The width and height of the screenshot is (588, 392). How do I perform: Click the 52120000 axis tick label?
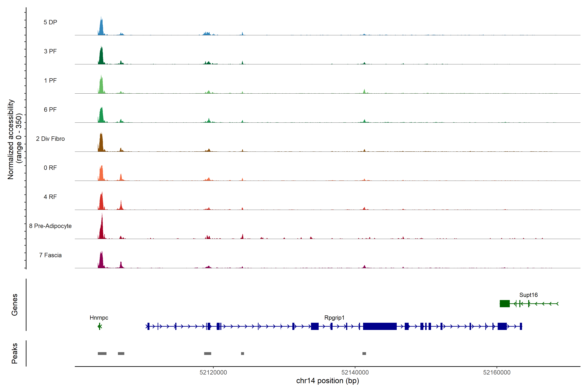(213, 372)
